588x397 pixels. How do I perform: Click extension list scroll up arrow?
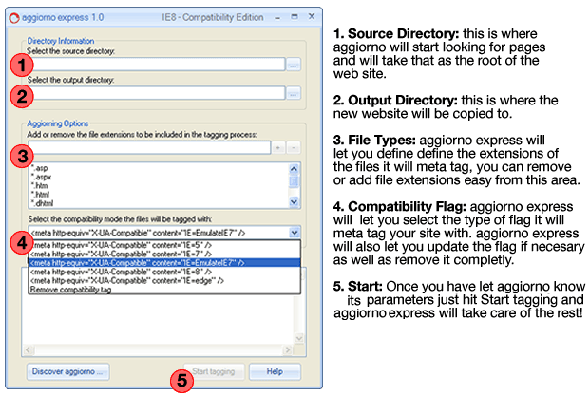point(294,169)
